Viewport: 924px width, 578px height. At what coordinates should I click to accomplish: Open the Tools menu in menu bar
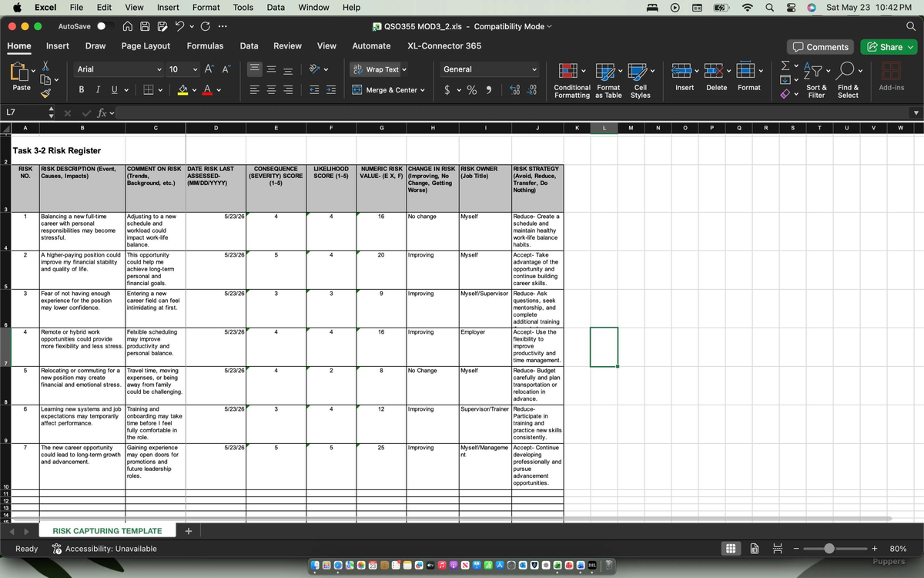243,7
